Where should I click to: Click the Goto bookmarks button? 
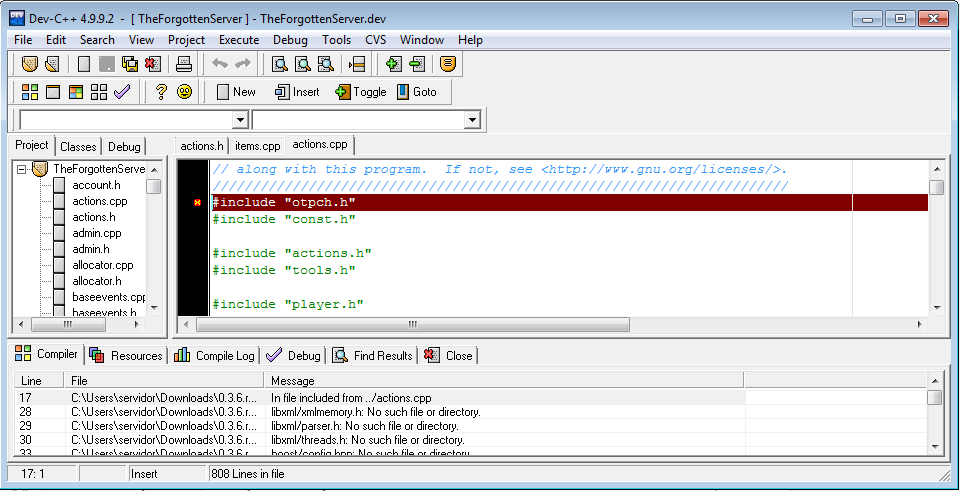417,92
